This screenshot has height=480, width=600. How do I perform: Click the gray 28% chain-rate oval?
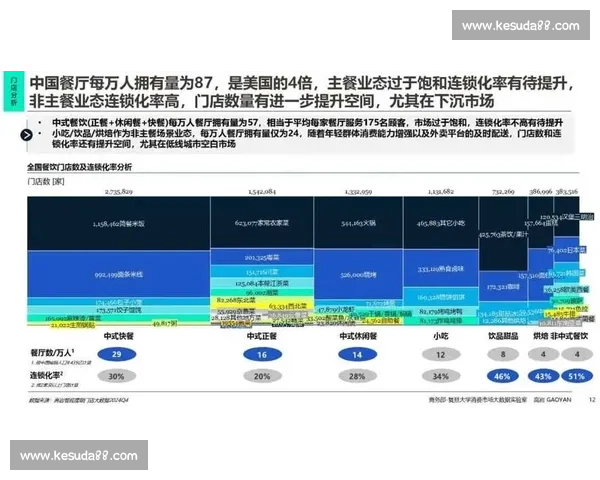pyautogui.click(x=357, y=376)
